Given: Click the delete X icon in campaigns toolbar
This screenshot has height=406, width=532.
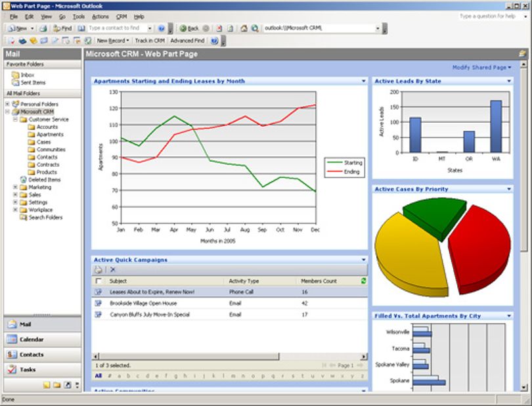Looking at the screenshot, I should [x=113, y=269].
